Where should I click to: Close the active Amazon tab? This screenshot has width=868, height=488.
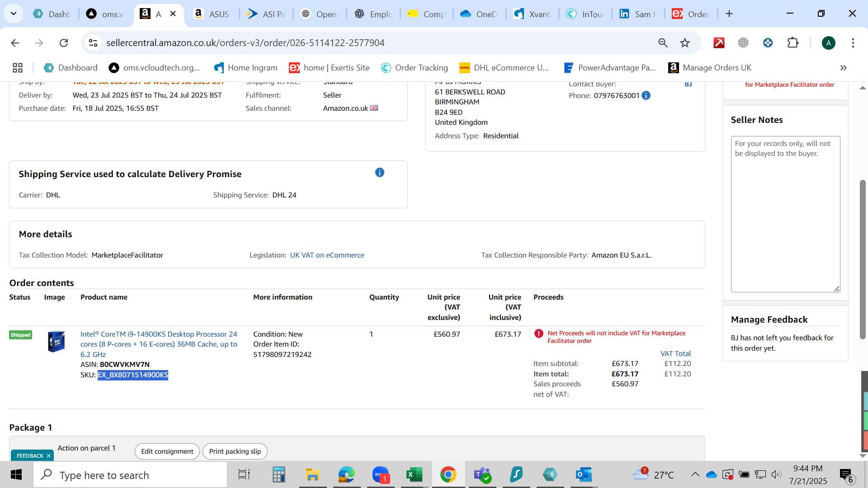173,14
